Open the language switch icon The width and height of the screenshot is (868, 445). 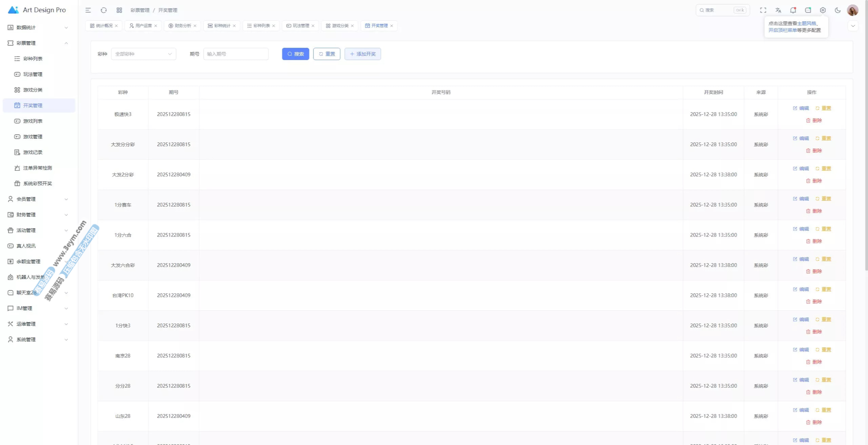pos(778,10)
